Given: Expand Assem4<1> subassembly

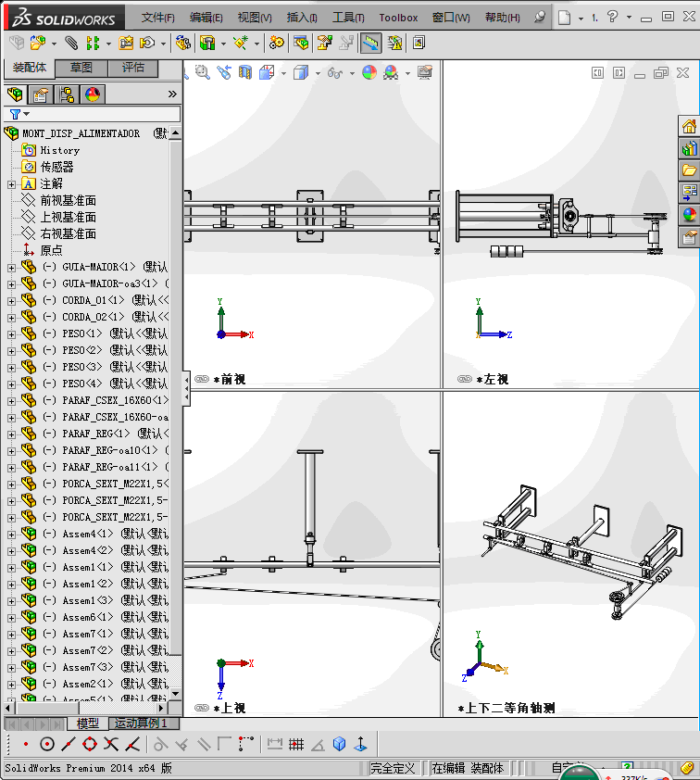Looking at the screenshot, I should 11,535.
